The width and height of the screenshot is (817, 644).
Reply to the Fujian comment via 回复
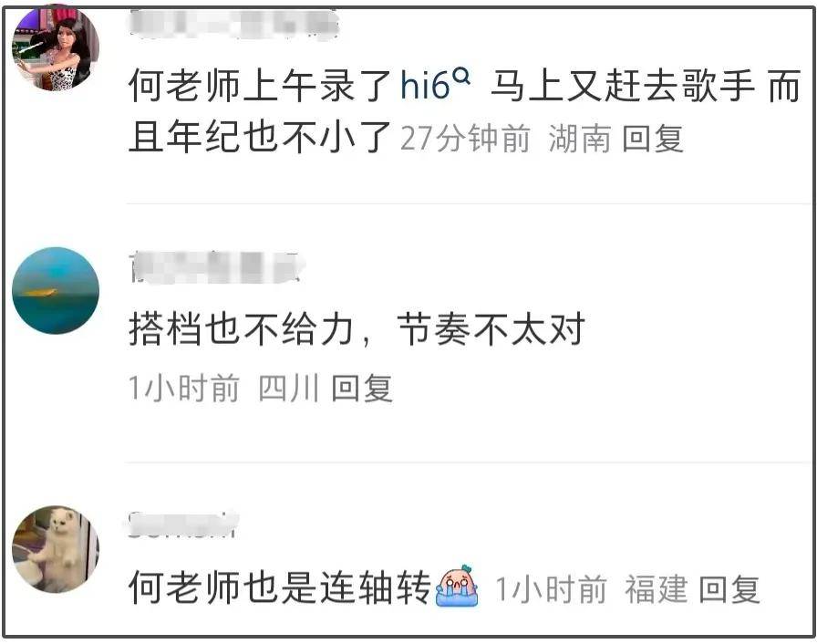[x=729, y=589]
